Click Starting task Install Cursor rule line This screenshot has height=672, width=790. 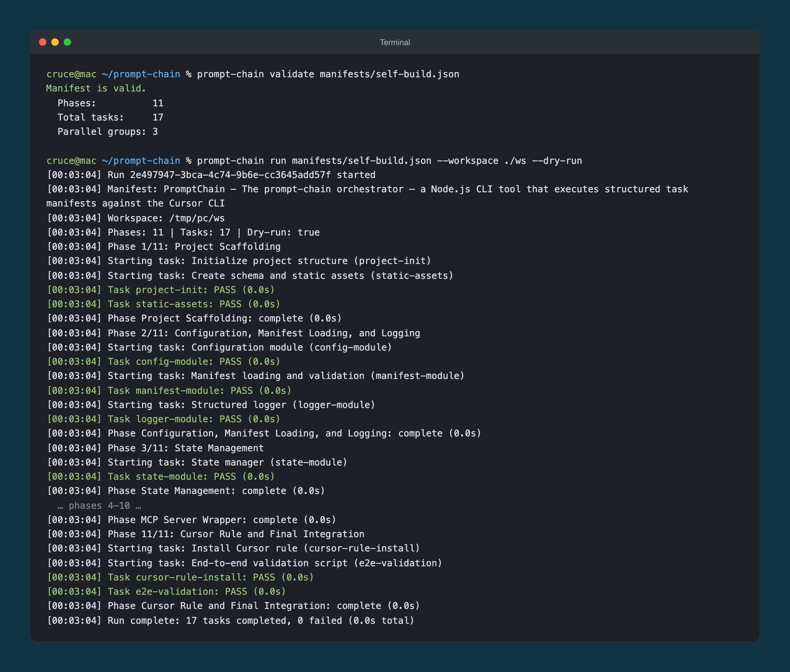pos(233,548)
